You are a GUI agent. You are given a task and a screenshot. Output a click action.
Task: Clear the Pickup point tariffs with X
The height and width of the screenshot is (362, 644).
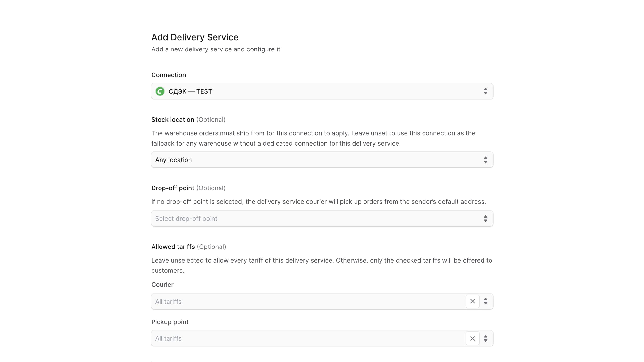tap(472, 338)
